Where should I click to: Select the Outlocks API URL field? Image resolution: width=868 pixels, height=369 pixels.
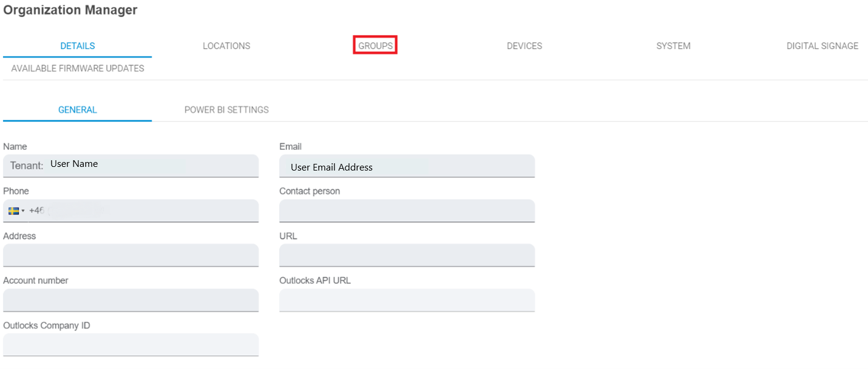pyautogui.click(x=407, y=300)
